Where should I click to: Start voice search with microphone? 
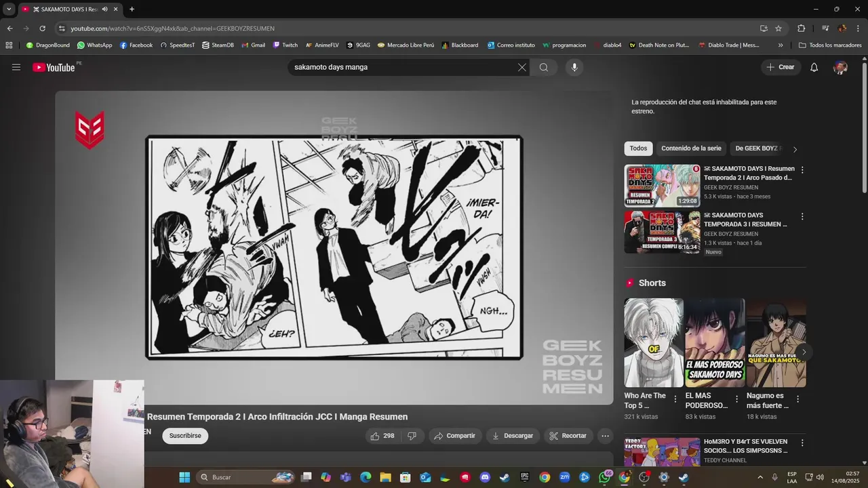pos(574,67)
